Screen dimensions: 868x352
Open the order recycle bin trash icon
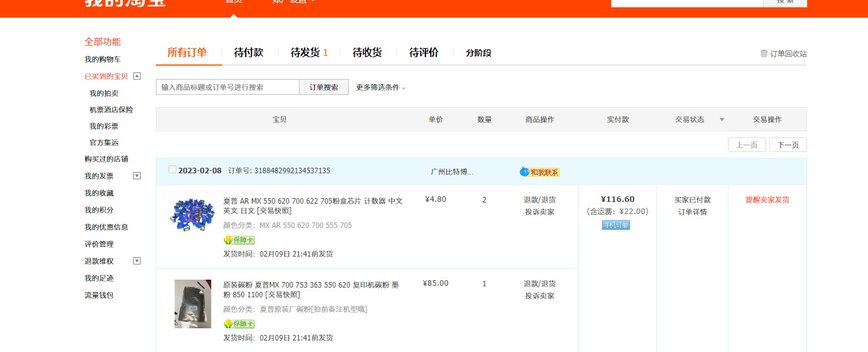click(x=764, y=53)
